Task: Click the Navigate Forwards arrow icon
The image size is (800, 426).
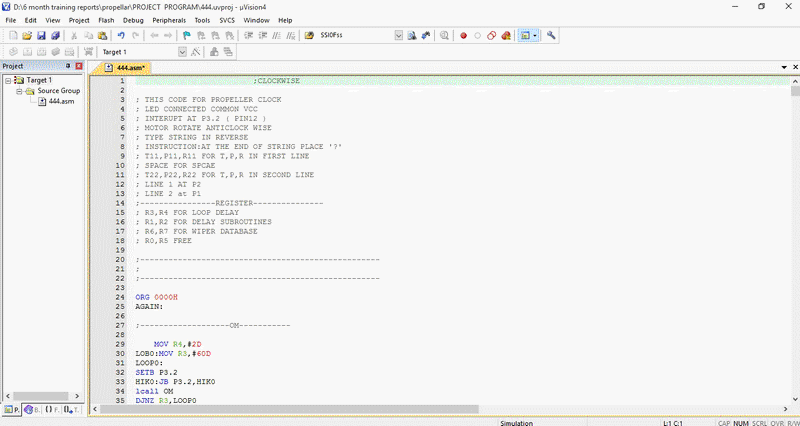Action: pyautogui.click(x=167, y=36)
